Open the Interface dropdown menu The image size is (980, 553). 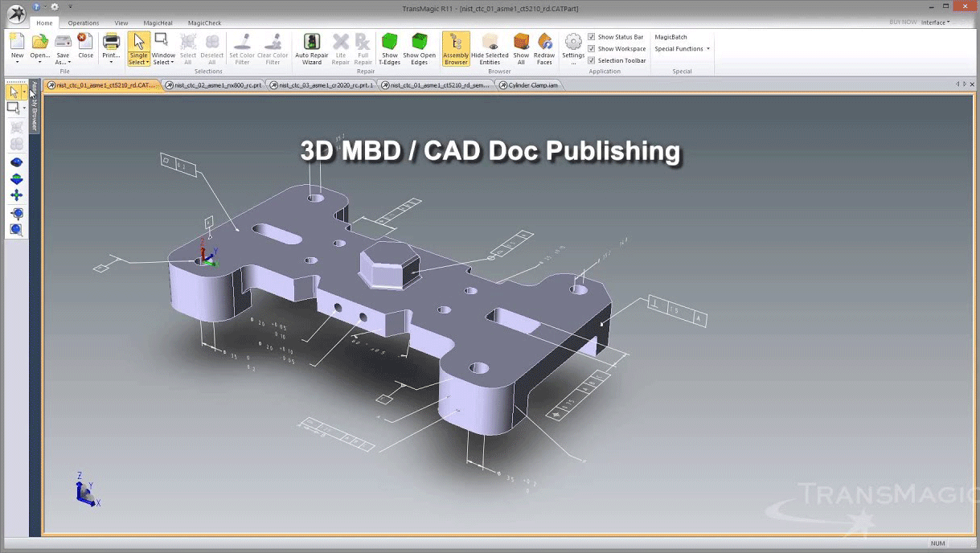coord(935,23)
